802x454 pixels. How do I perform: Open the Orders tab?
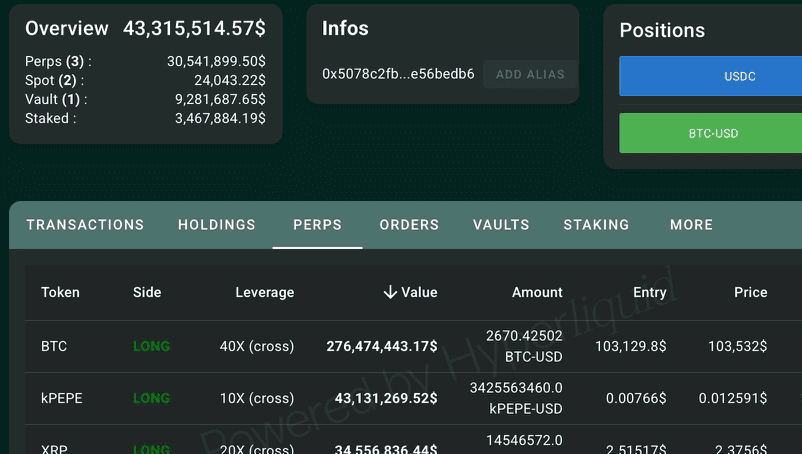point(409,225)
